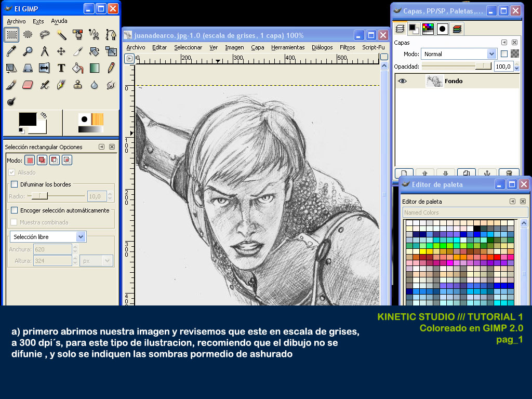The image size is (532, 399).
Task: Open Ayuda menu in GIMP toolbox
Action: coord(59,21)
